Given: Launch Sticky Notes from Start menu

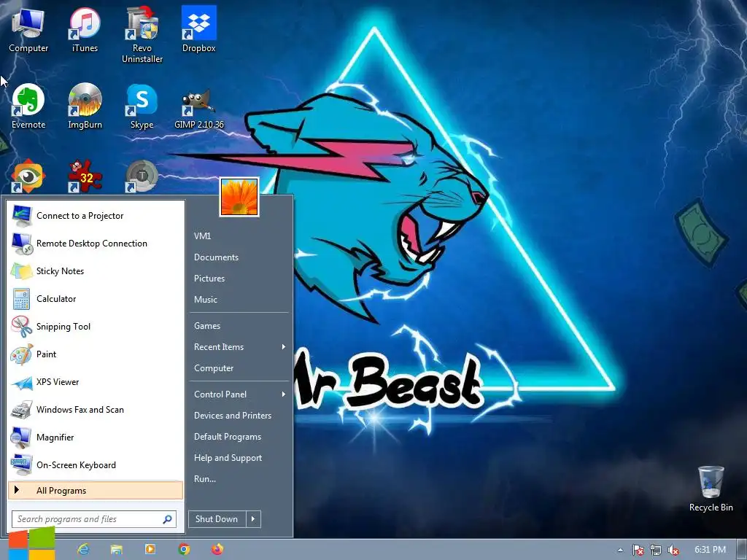Looking at the screenshot, I should click(x=96, y=271).
